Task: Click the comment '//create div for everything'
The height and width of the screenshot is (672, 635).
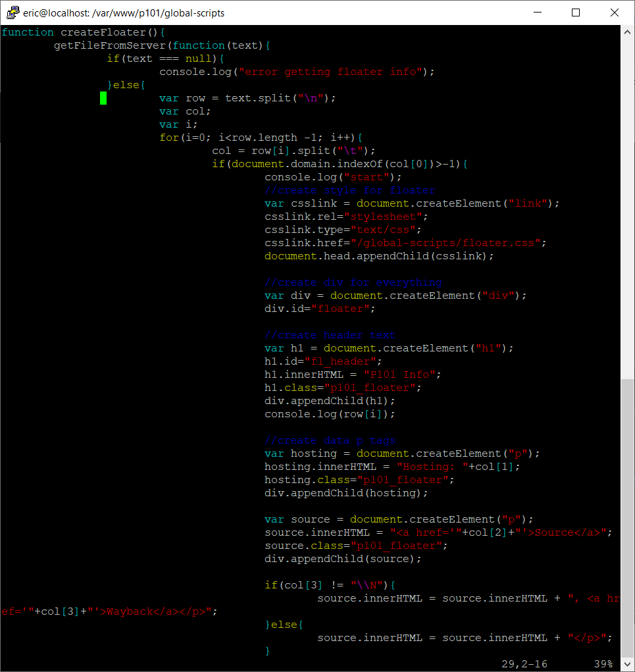Action: pos(353,282)
